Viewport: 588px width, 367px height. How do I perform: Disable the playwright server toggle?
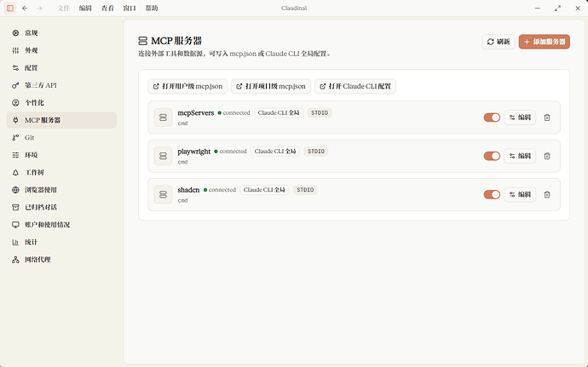tap(492, 156)
